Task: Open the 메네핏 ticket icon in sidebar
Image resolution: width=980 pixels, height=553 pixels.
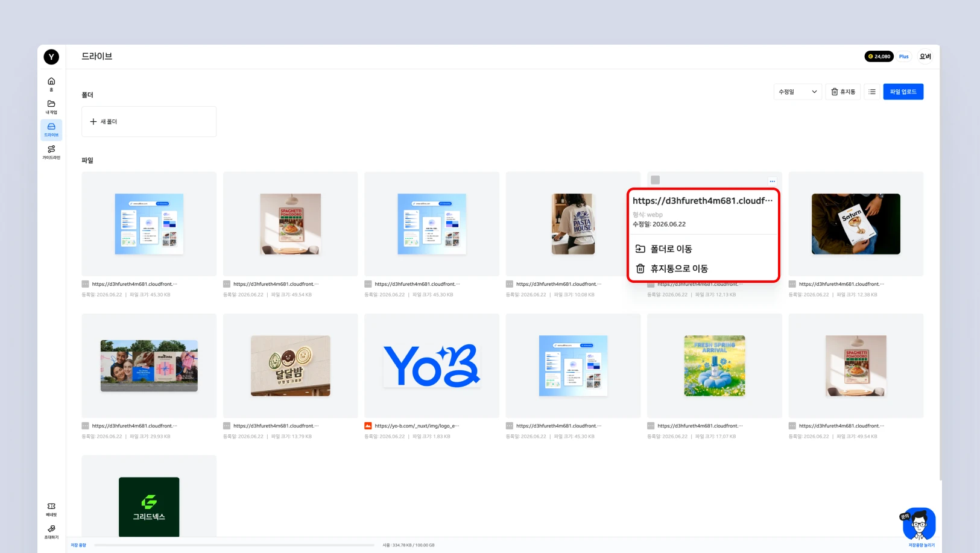Action: [51, 509]
